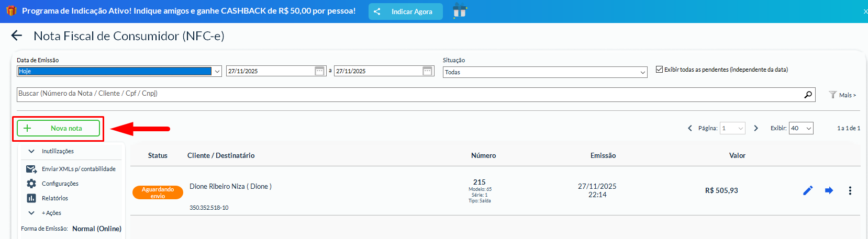The image size is (868, 239).
Task: Send note 215 using blue arrow
Action: [x=829, y=190]
